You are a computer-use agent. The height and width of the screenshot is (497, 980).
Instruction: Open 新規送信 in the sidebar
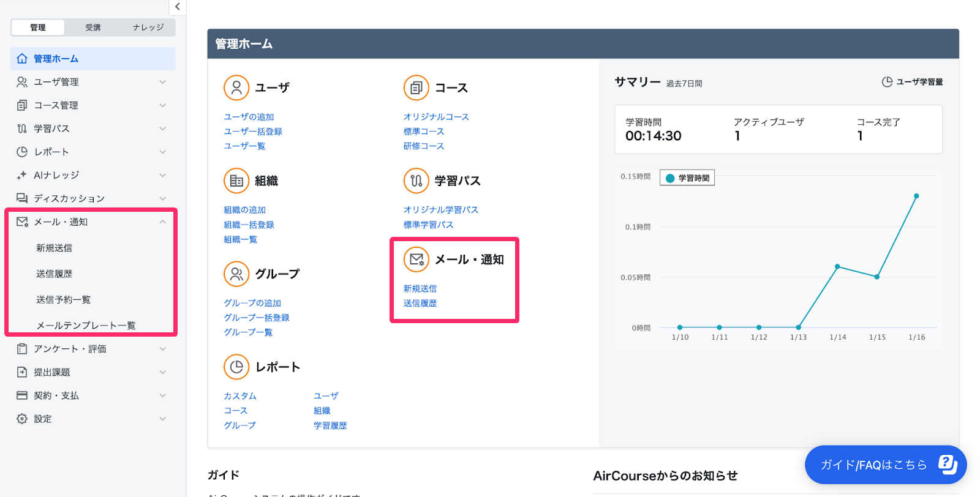(54, 248)
